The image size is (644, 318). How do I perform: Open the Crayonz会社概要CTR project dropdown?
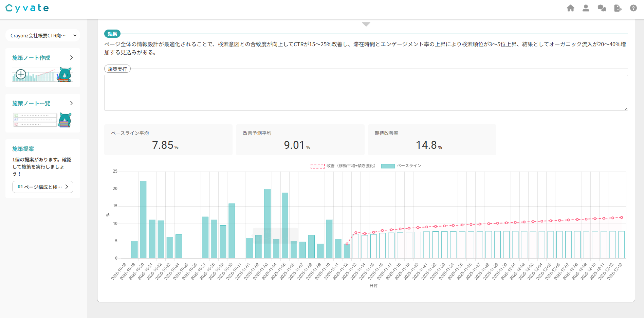coord(43,35)
